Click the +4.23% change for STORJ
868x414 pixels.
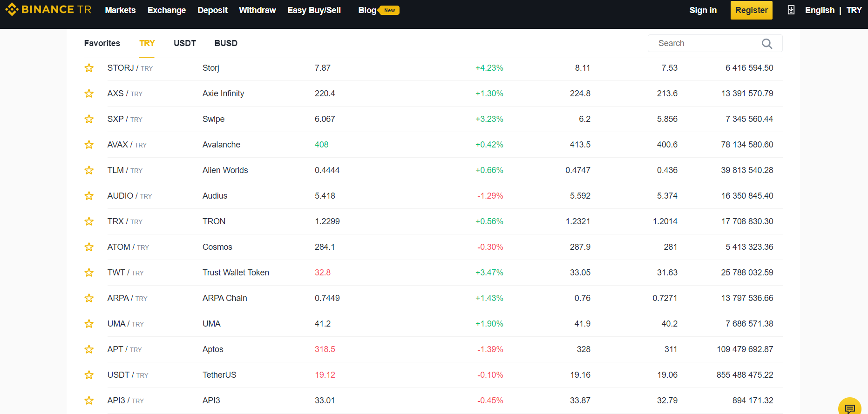click(489, 68)
